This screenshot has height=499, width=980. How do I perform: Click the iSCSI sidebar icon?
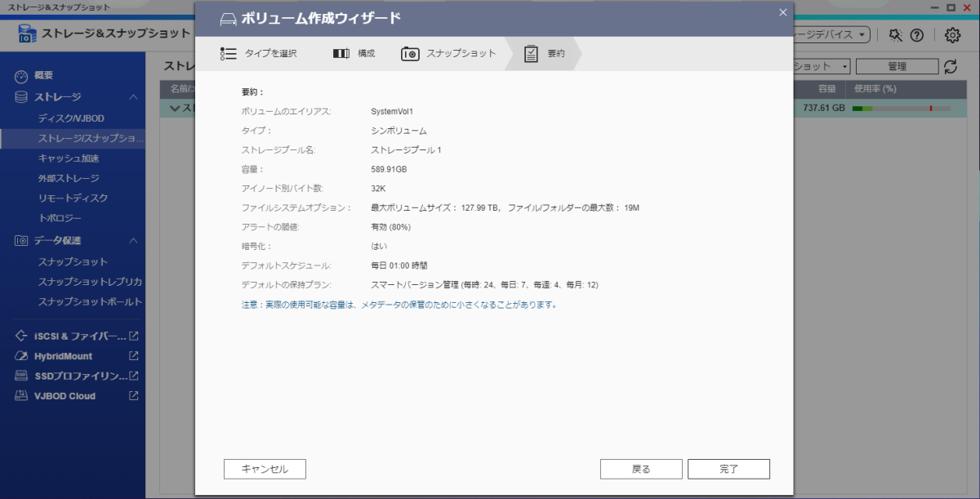click(22, 336)
